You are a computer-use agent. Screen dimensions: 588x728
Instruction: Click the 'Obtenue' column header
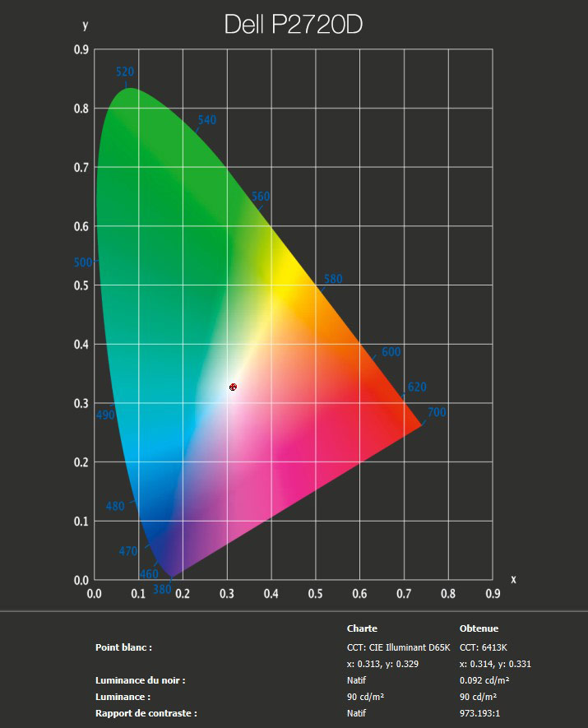(x=479, y=628)
